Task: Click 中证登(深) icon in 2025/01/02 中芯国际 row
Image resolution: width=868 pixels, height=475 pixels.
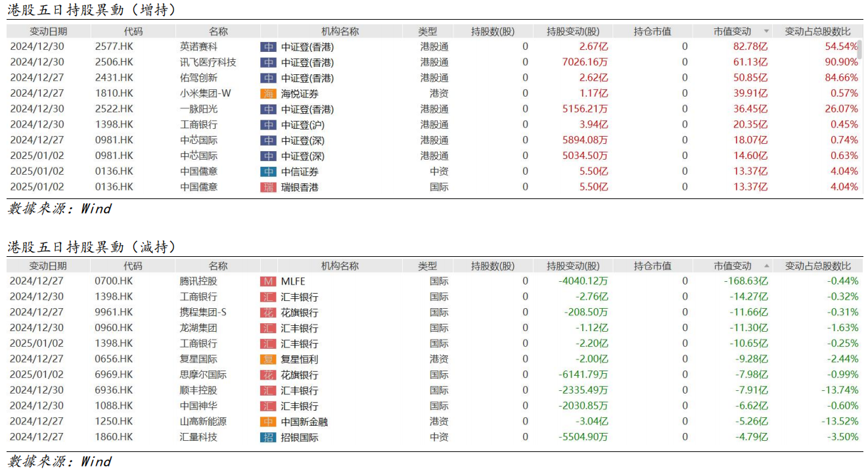Action: (268, 156)
